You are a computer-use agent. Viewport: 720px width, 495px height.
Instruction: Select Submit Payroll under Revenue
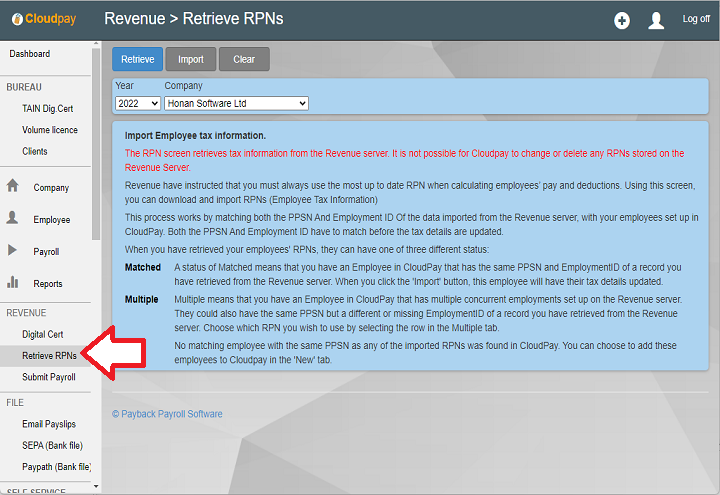click(49, 377)
